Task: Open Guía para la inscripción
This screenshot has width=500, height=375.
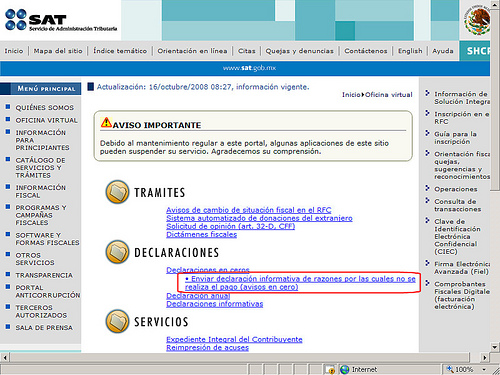Action: (455, 138)
